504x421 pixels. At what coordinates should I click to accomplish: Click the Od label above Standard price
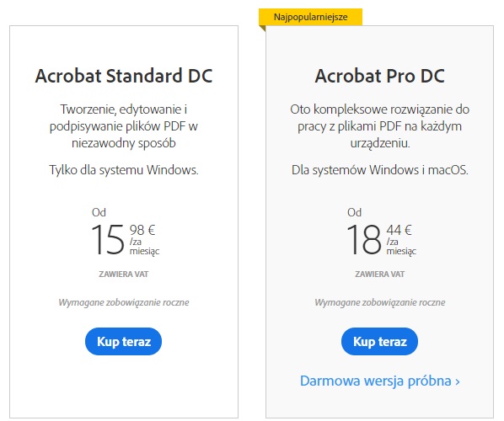99,212
